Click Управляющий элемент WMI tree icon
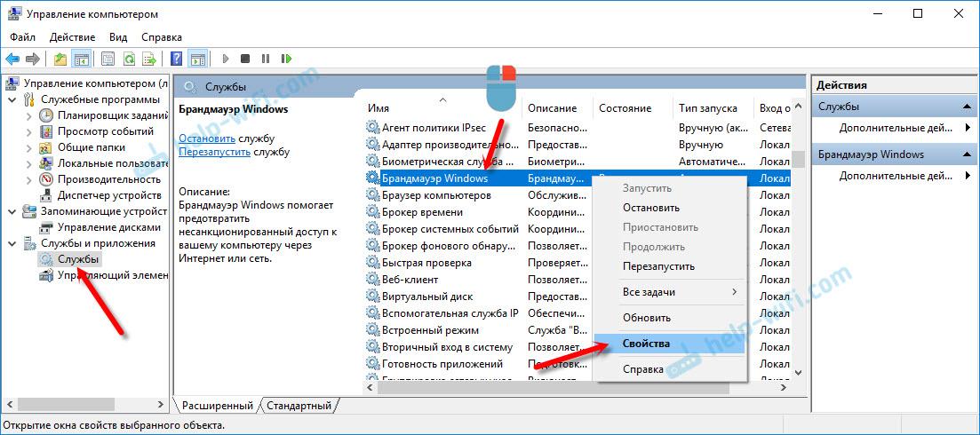The image size is (980, 435). (x=46, y=276)
